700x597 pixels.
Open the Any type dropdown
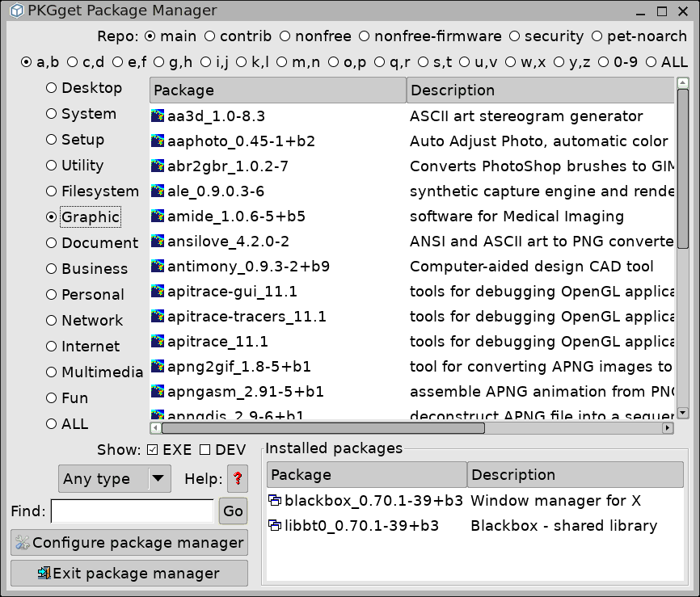coord(114,478)
